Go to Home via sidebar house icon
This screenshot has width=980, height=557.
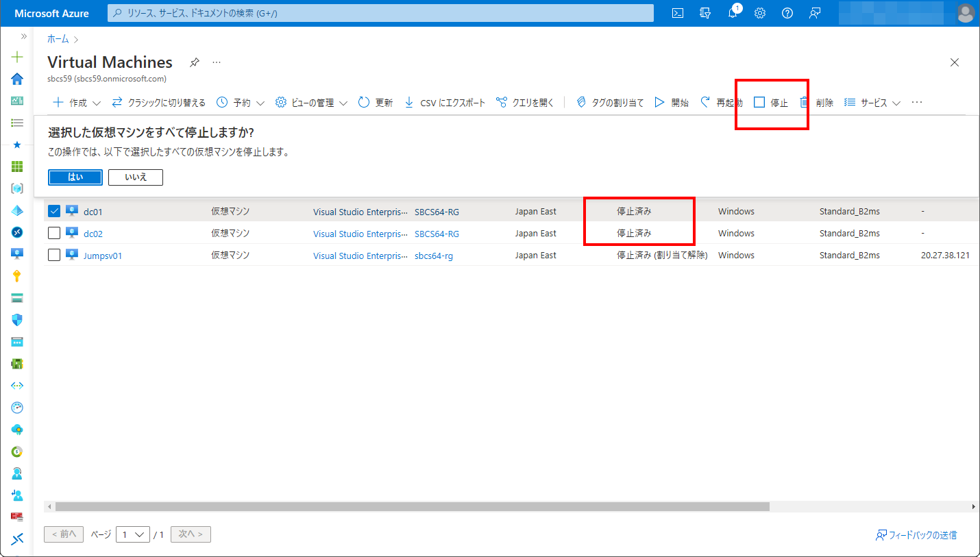point(17,79)
